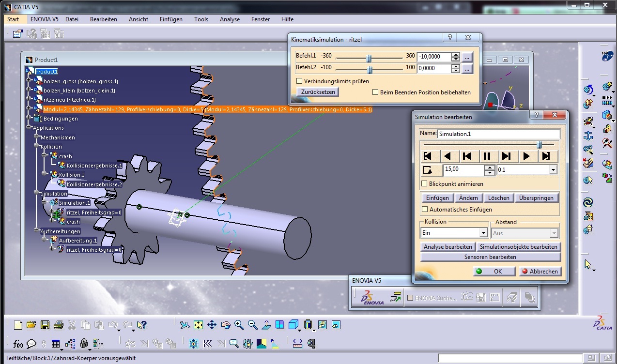Click the Formula f(x) icon
Viewport: 617px width, 364px height.
[x=18, y=344]
